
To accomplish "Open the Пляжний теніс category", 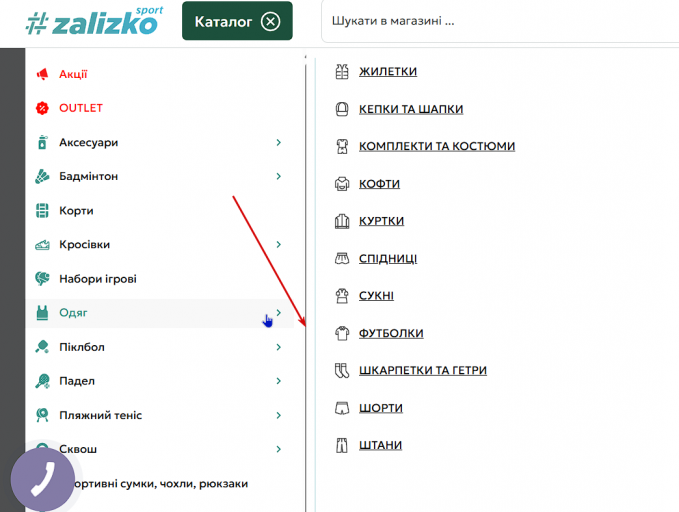I will click(x=100, y=415).
